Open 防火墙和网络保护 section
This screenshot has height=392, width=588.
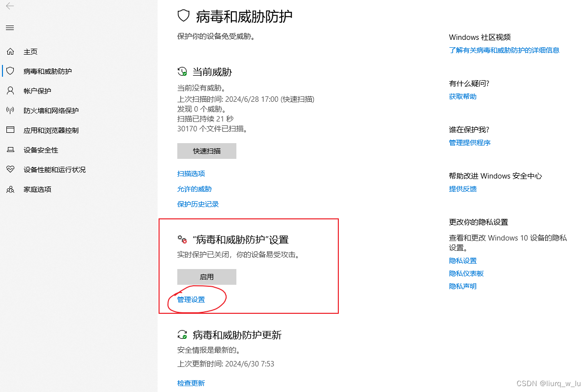point(51,111)
